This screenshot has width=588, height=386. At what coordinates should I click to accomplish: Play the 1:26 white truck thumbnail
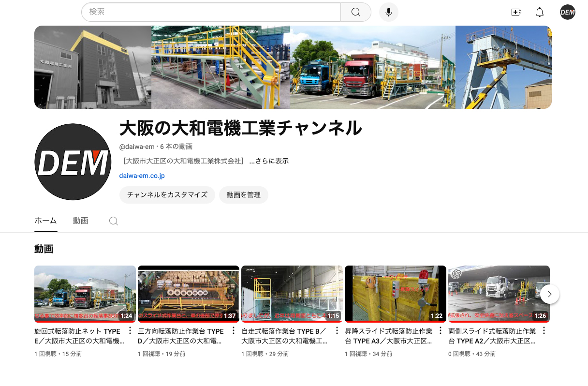coord(499,294)
